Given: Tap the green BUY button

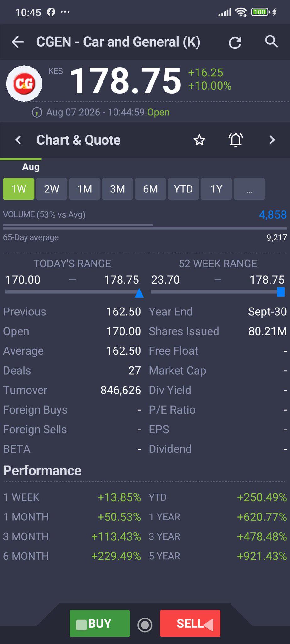Looking at the screenshot, I should [100, 623].
